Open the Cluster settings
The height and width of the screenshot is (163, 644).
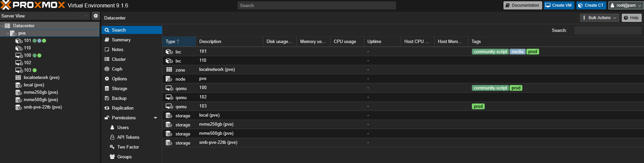click(x=132, y=59)
